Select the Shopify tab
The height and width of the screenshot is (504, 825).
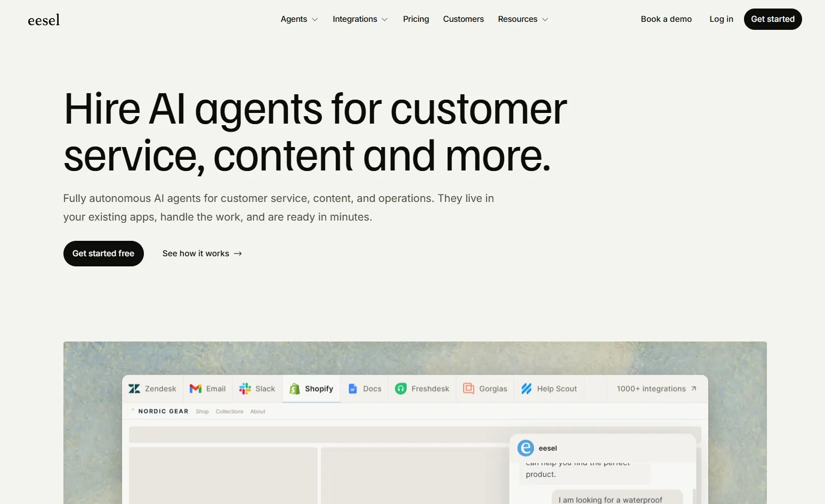click(311, 389)
